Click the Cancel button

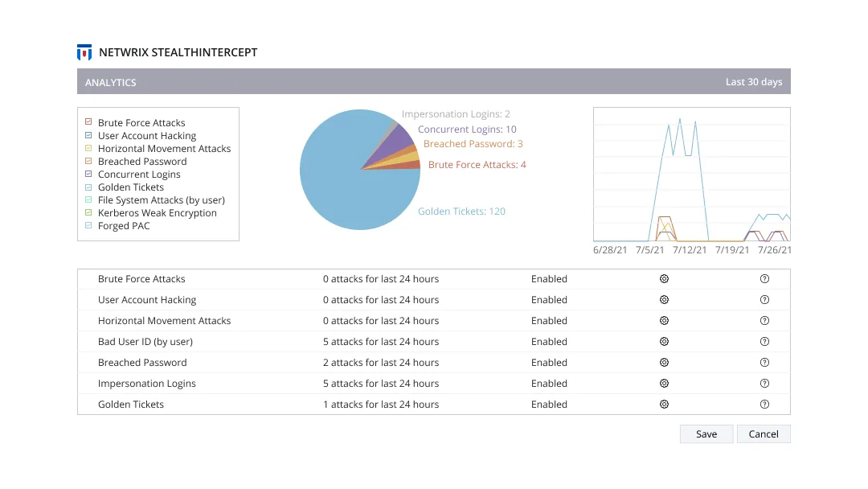[x=764, y=434]
